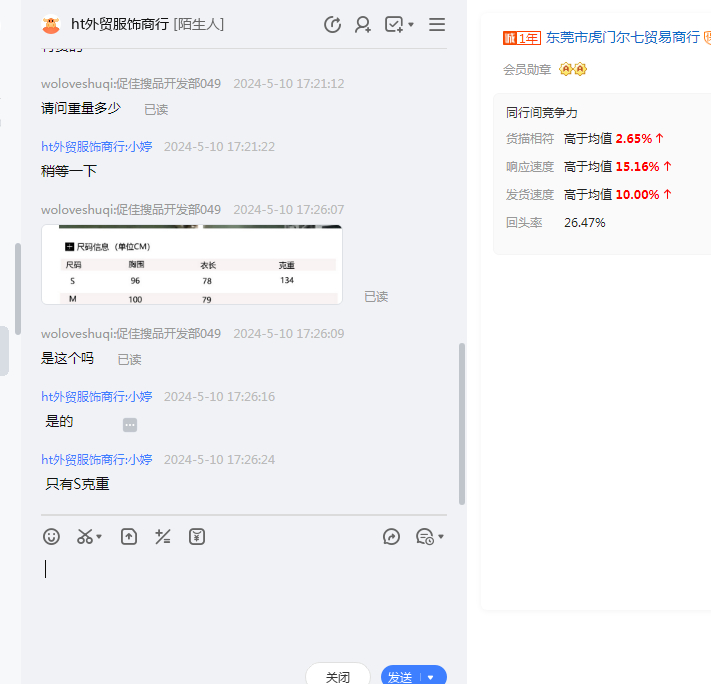Click the scissors screenshot tool icon
This screenshot has width=711, height=684.
(x=85, y=537)
